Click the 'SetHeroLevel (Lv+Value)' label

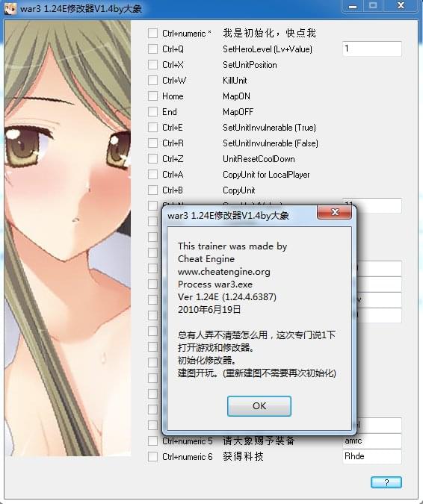[x=268, y=49]
